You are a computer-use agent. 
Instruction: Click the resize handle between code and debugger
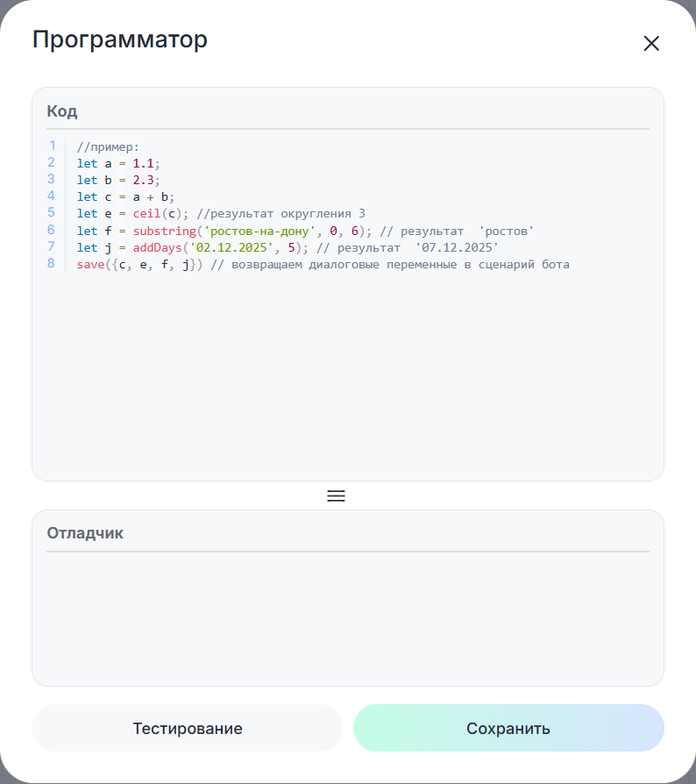point(336,495)
